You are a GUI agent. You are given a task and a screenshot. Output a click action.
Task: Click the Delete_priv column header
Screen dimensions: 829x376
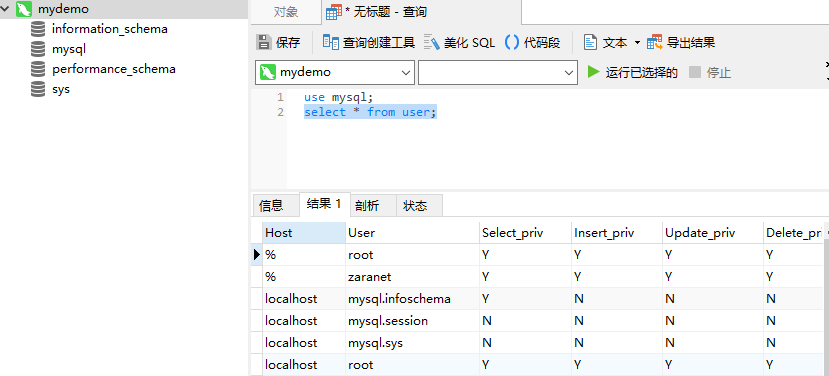point(793,233)
